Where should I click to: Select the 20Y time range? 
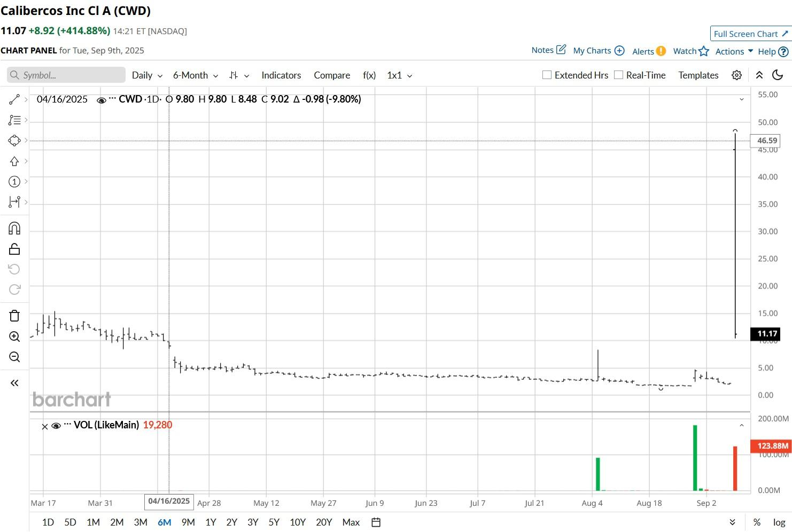click(x=324, y=522)
